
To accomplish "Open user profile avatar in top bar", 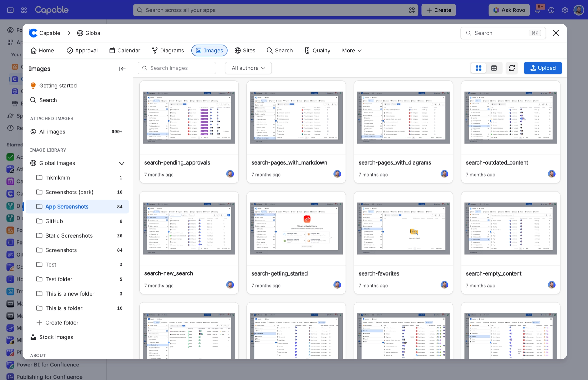I will point(579,10).
